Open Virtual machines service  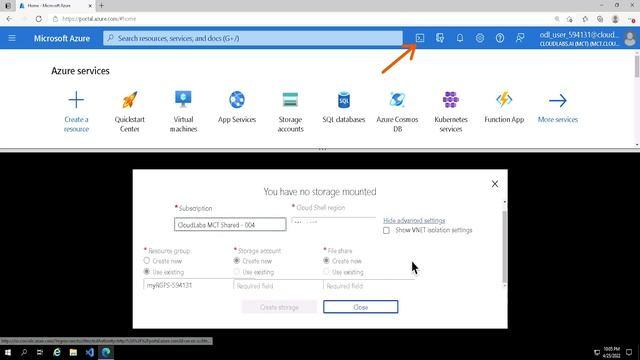point(183,111)
